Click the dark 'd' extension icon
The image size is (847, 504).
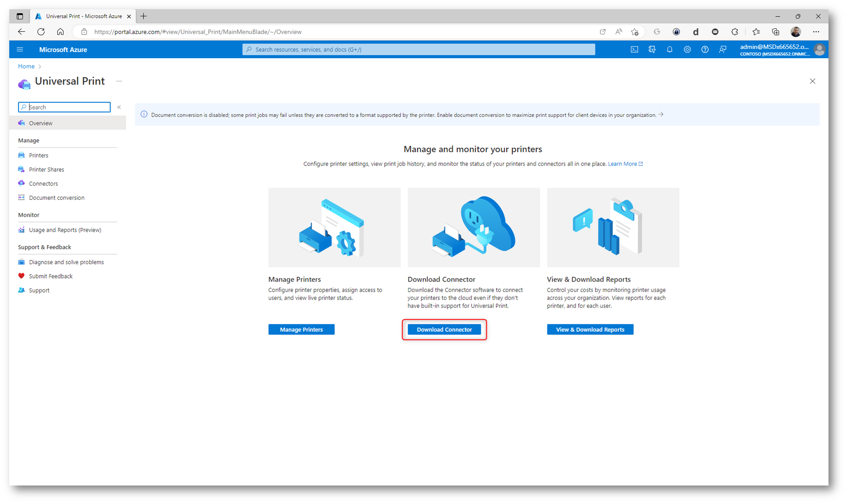[695, 32]
